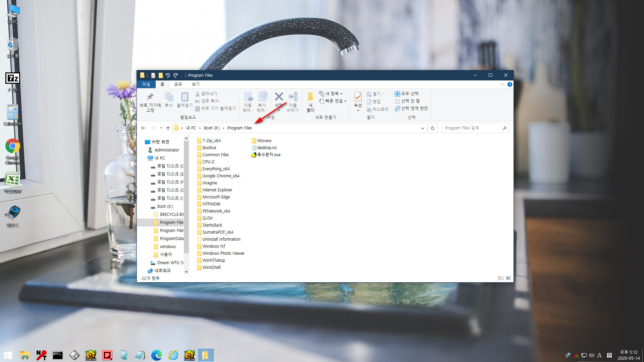Select the WinNTSetup folder
Screen dimensions: 644x362
[211, 260]
